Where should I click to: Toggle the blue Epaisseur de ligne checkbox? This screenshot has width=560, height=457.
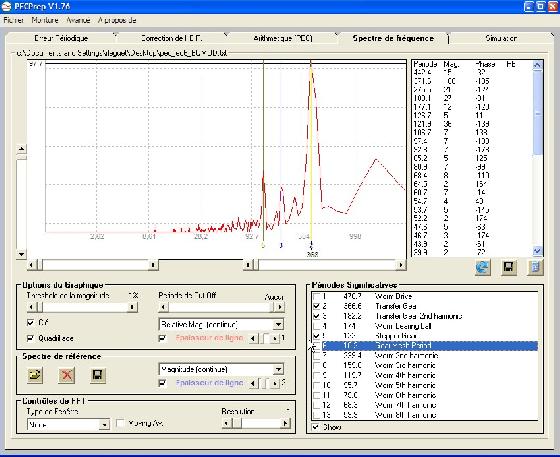(x=162, y=383)
